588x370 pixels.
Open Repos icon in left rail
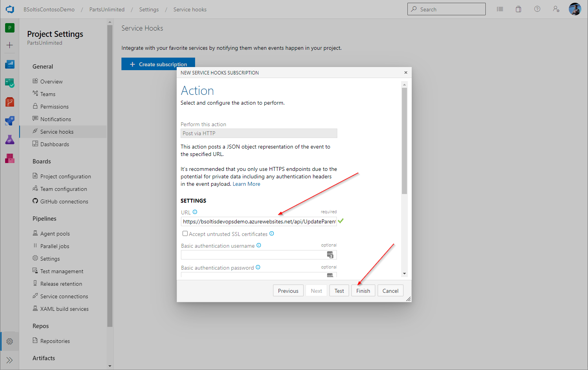[x=10, y=102]
